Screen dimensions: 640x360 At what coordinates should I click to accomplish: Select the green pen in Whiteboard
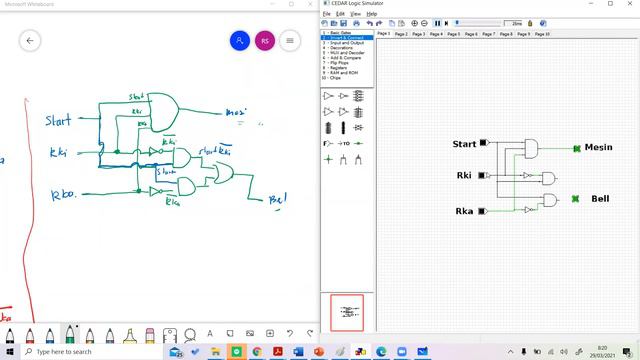coord(70,335)
